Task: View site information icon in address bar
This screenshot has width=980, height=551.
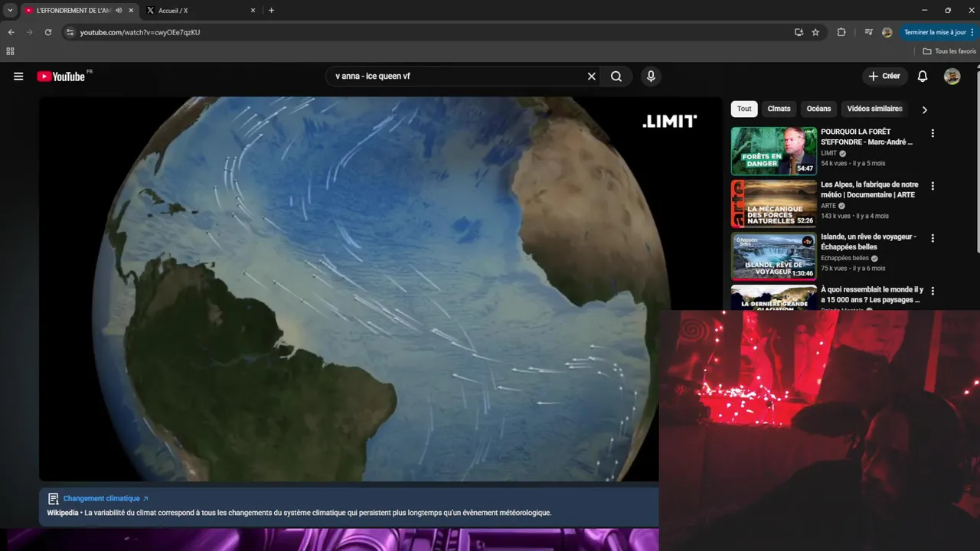Action: 70,32
